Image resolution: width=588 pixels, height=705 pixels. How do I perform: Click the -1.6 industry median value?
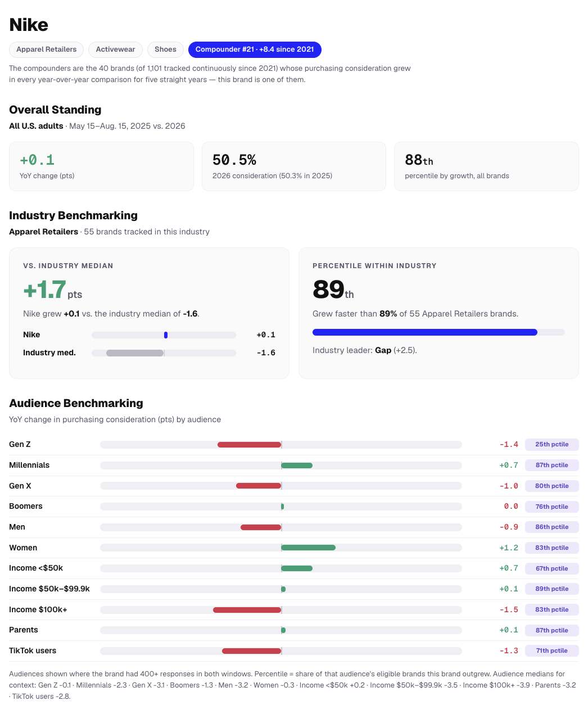tap(266, 353)
